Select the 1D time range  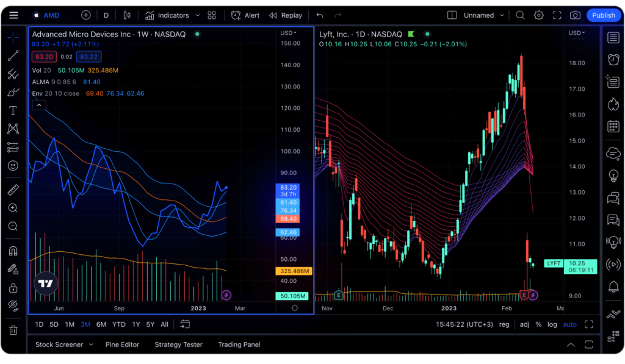[39, 324]
